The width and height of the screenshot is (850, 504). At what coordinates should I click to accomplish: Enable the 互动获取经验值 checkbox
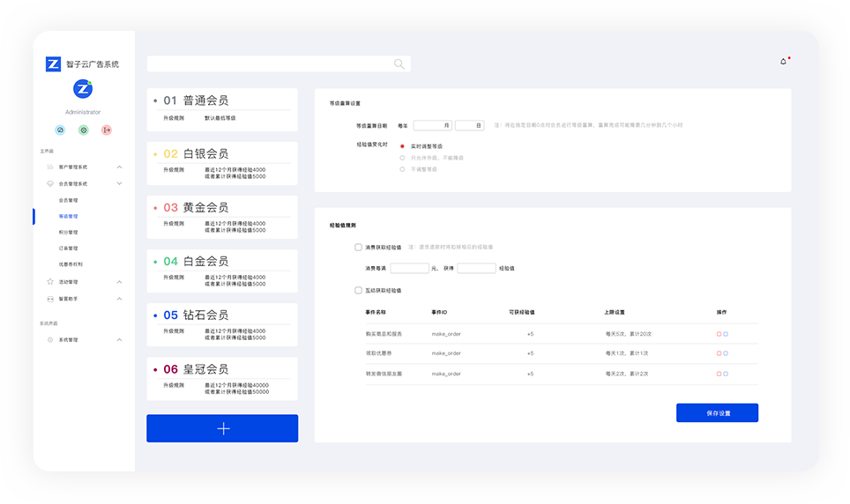(358, 290)
